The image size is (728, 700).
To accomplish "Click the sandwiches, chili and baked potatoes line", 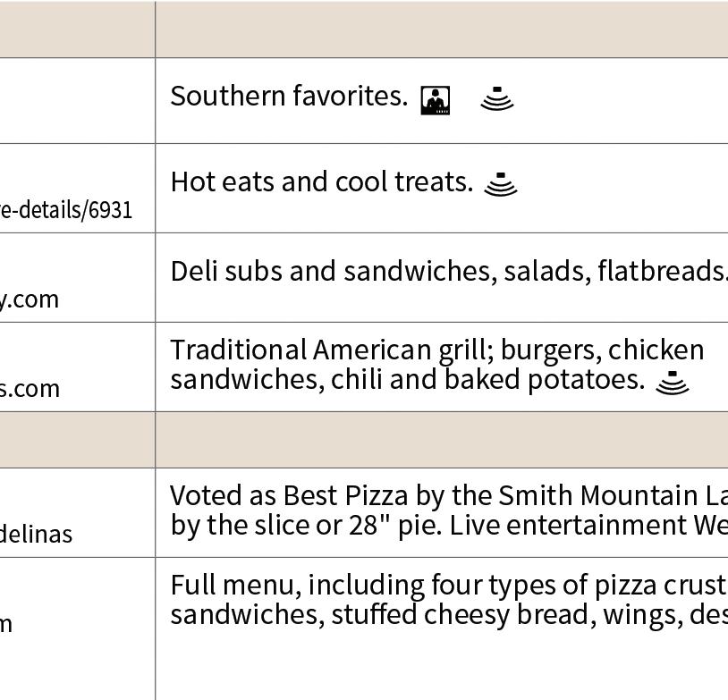I will [x=407, y=380].
